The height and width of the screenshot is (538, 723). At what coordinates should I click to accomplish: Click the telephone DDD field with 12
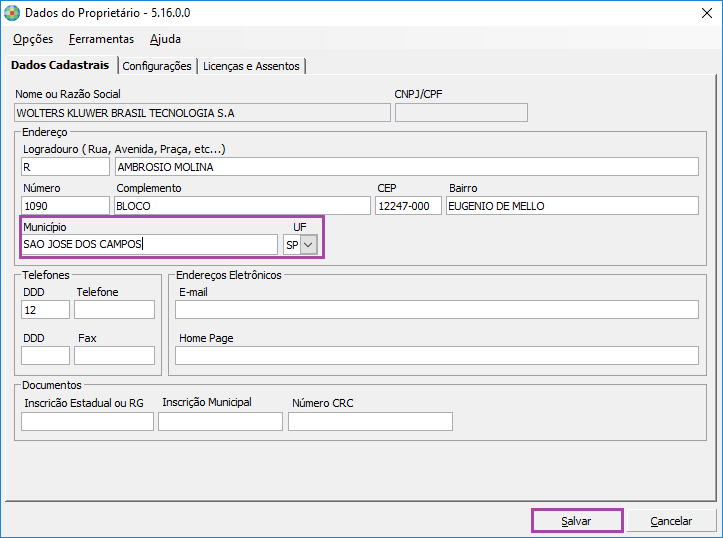(x=45, y=310)
